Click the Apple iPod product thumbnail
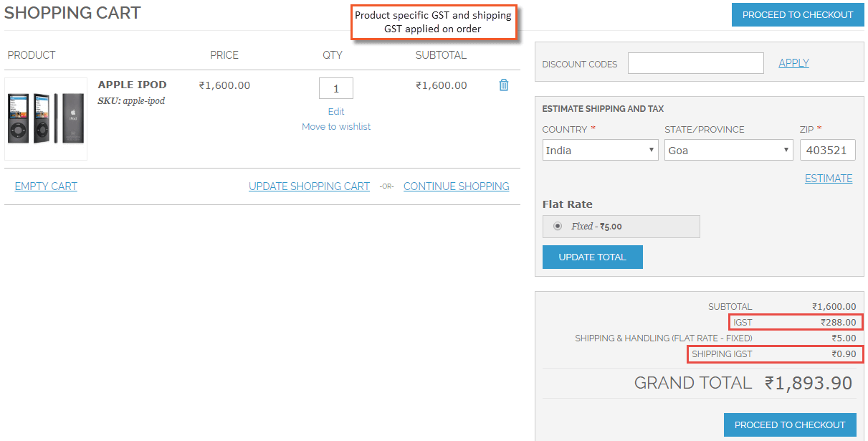This screenshot has height=441, width=868. [46, 119]
